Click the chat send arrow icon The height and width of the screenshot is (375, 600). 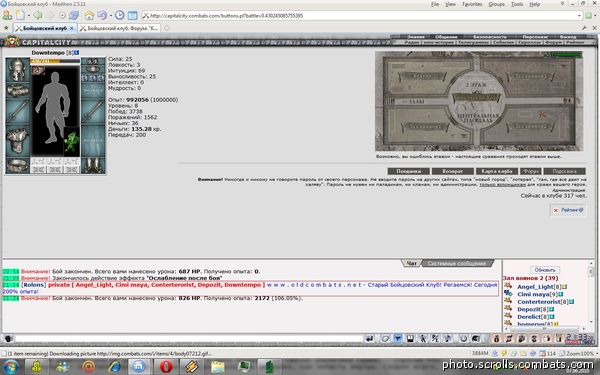pyautogui.click(x=369, y=339)
